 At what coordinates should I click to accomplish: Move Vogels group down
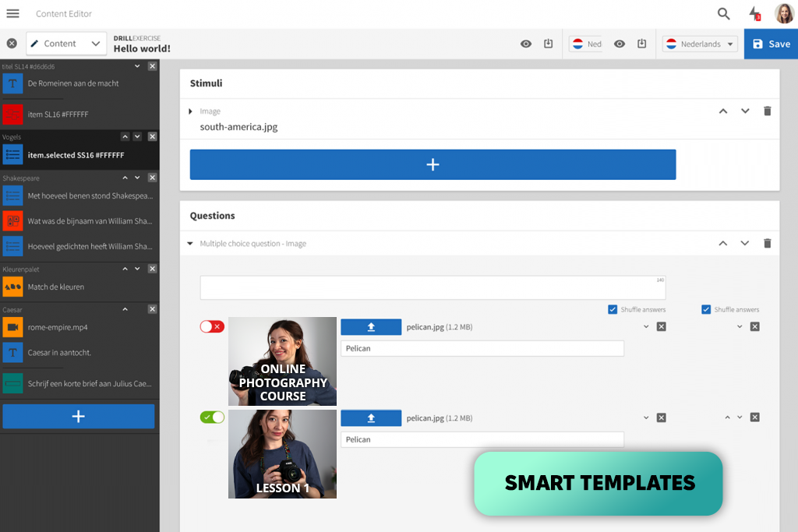click(137, 136)
